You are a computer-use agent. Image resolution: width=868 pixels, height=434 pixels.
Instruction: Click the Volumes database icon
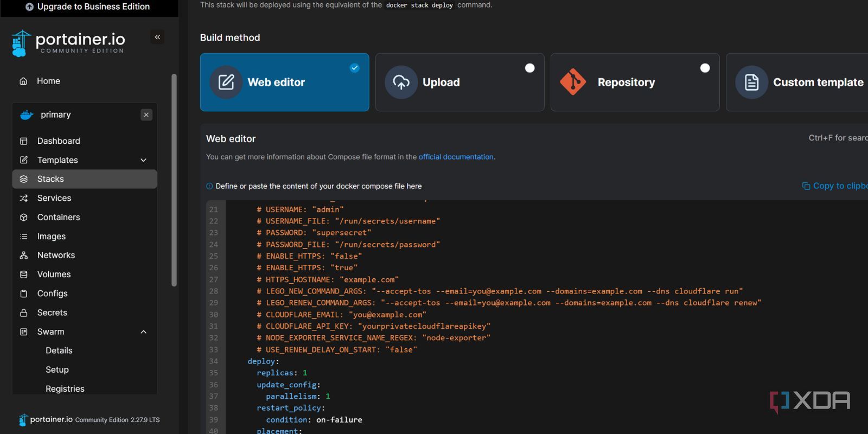pyautogui.click(x=23, y=275)
